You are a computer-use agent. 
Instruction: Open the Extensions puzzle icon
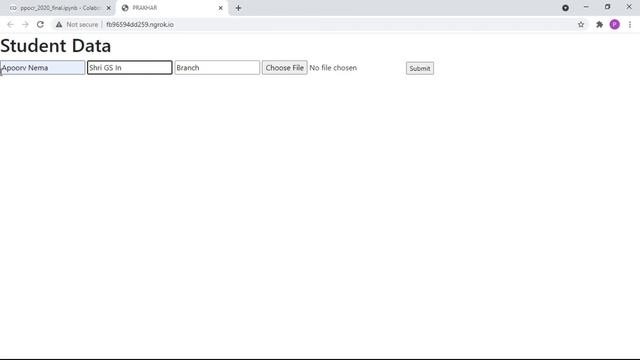coord(599,24)
